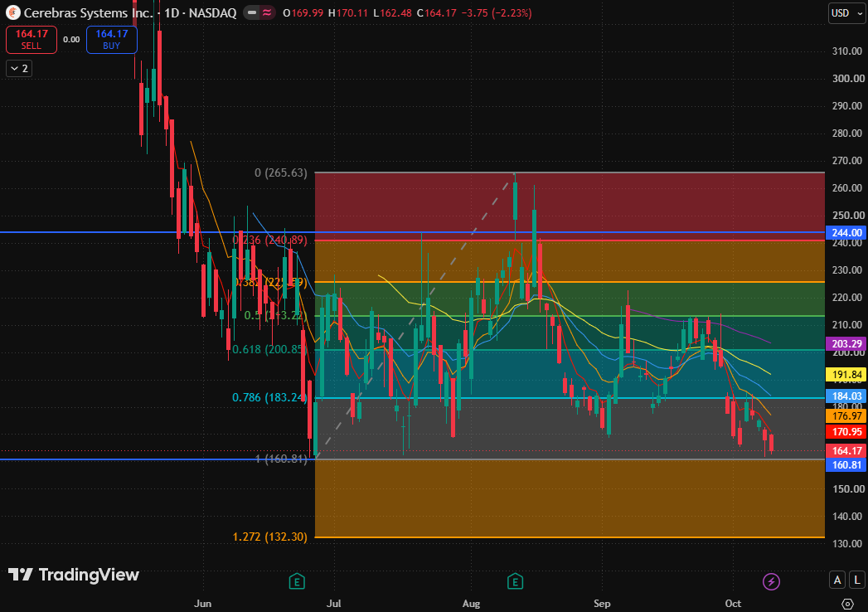Select the purple 203.29 moving average label
868x612 pixels.
846,344
